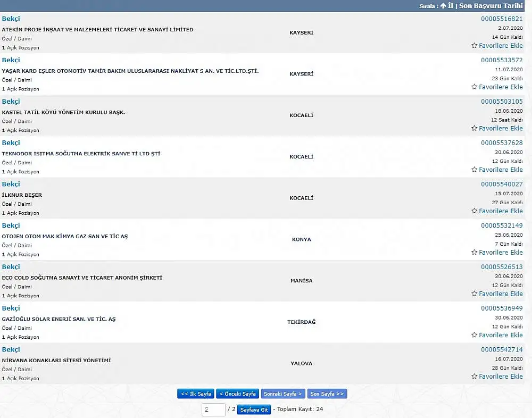
Task: Click employer name ECO COLD SOĞUTMA SANAYİ
Action: pyautogui.click(x=82, y=278)
